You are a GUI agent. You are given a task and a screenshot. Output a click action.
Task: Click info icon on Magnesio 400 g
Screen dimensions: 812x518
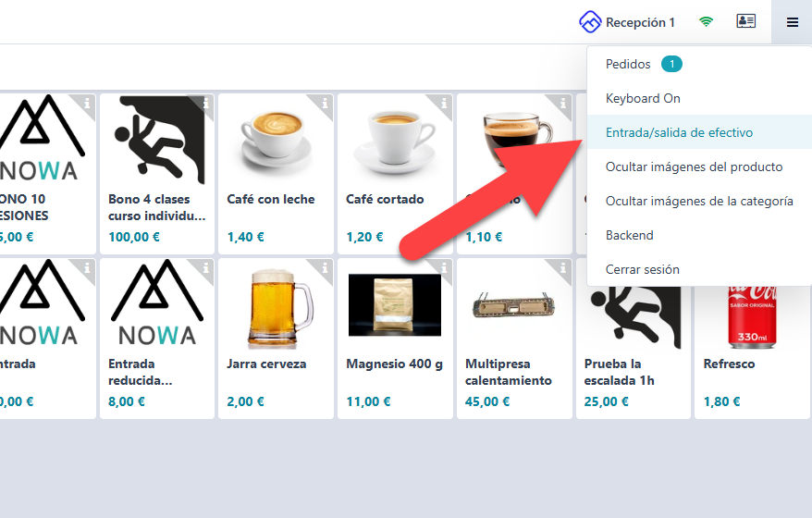(444, 267)
